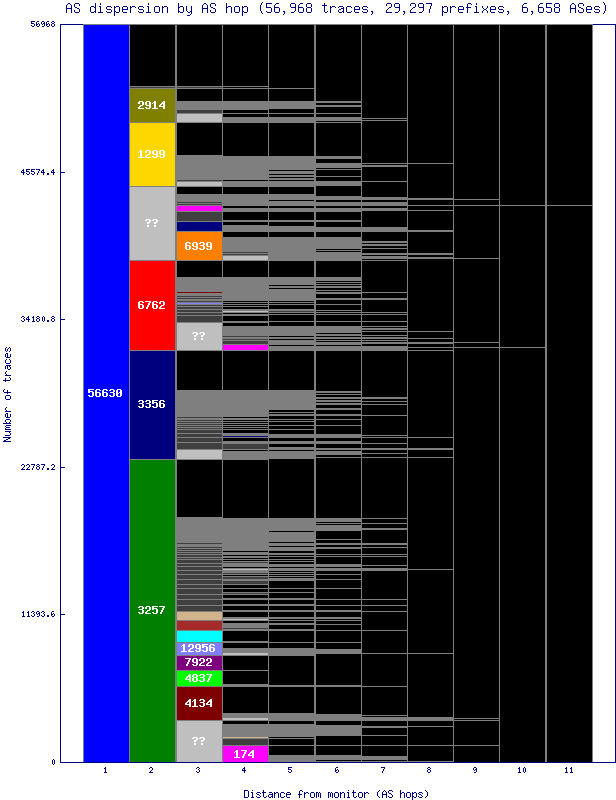Select the light blue AS 12956 segment
Image resolution: width=616 pixels, height=800 pixels.
(x=199, y=648)
